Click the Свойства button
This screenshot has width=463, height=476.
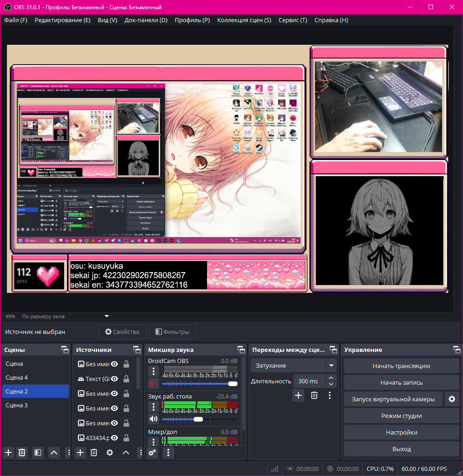pyautogui.click(x=122, y=332)
